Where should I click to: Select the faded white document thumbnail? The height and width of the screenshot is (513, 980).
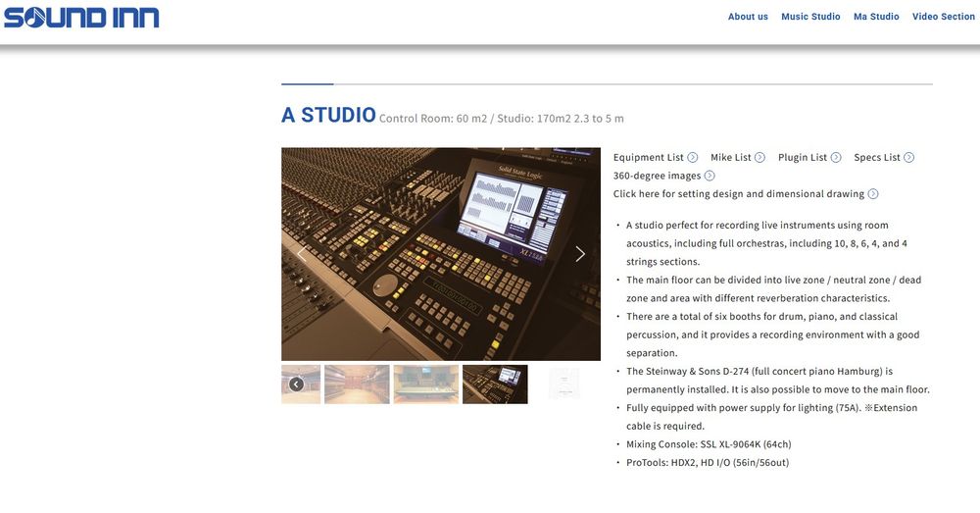pyautogui.click(x=563, y=385)
